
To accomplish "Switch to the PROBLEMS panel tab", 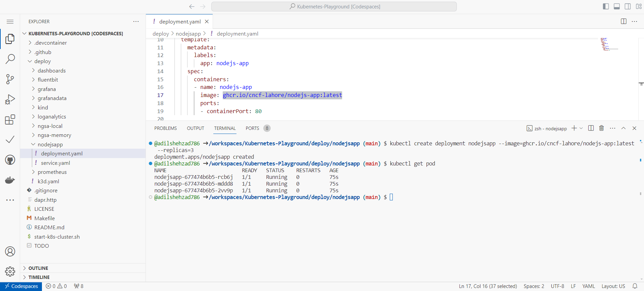I will (165, 128).
